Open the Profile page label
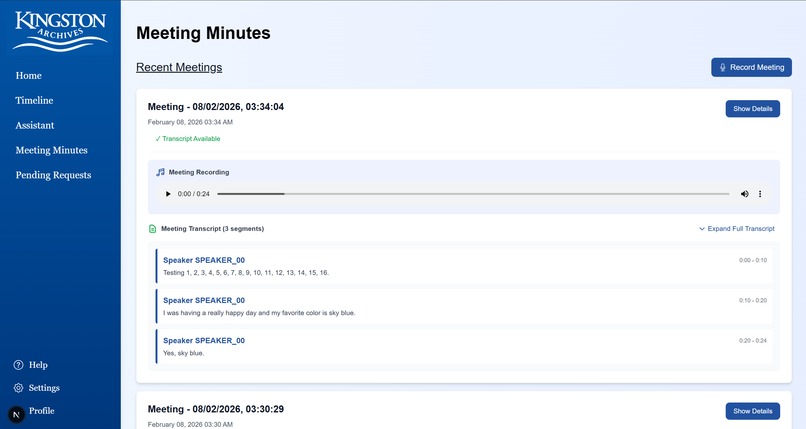Viewport: 806px width, 429px height. coord(42,411)
